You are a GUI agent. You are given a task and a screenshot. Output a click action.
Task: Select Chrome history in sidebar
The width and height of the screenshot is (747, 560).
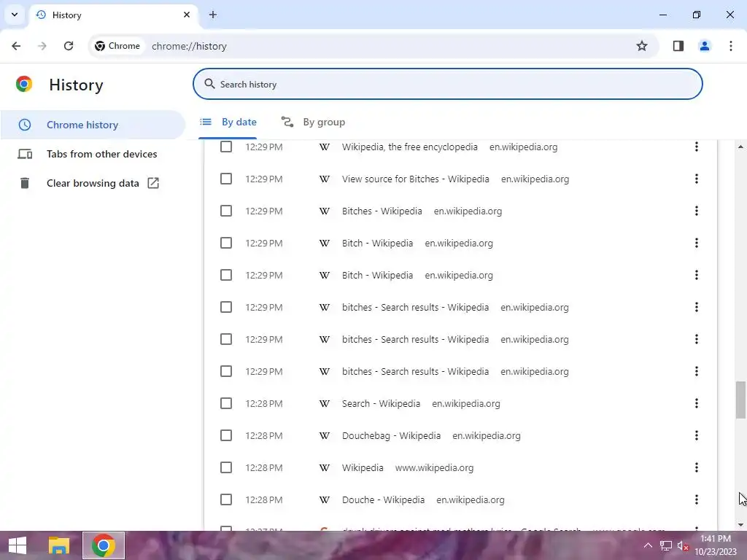click(x=93, y=125)
